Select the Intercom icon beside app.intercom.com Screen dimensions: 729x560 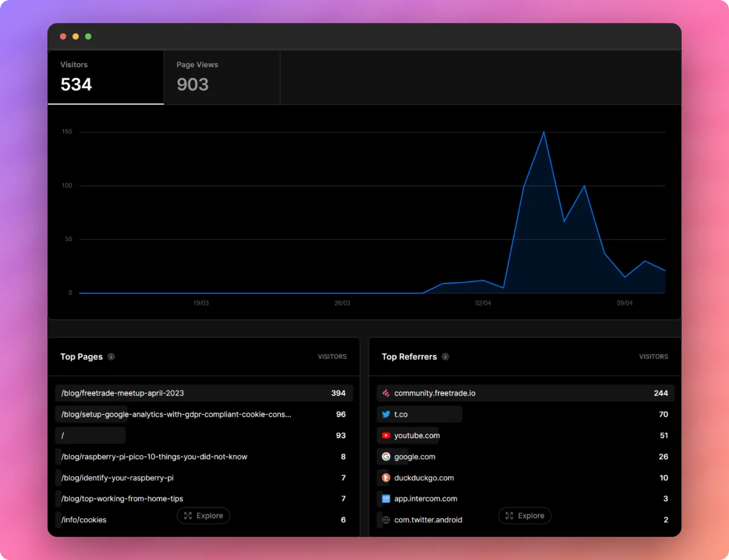point(385,499)
